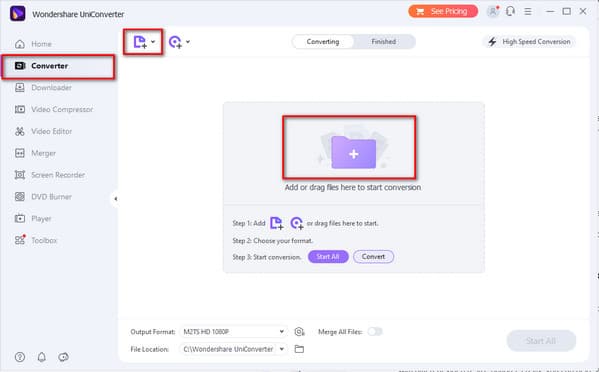This screenshot has height=372, width=599.
Task: Open the user account icon
Action: coord(493,11)
